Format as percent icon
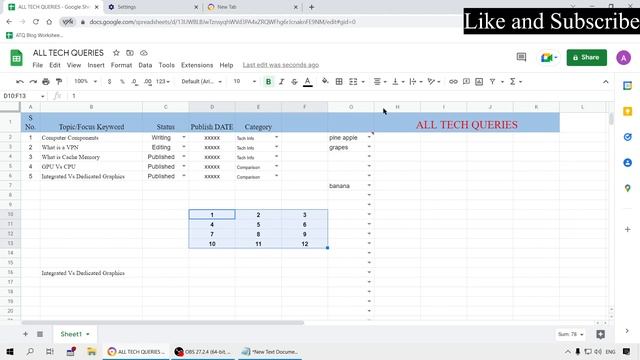This screenshot has width=640, height=360. click(122, 82)
